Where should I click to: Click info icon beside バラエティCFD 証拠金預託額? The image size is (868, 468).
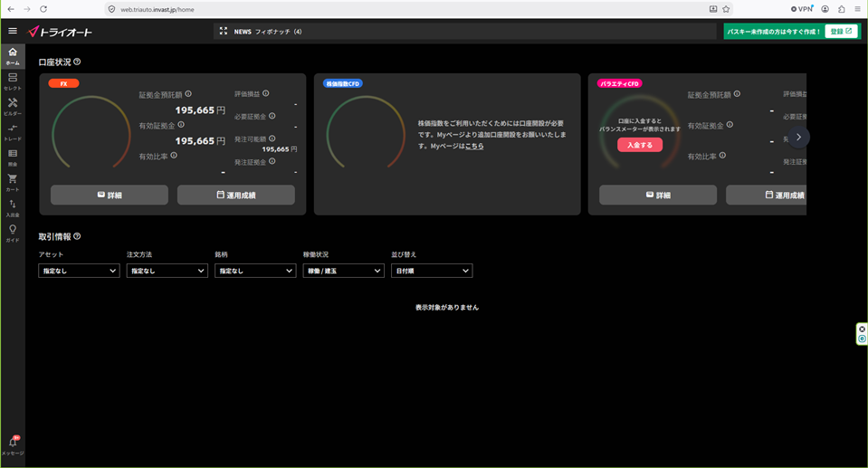tap(737, 94)
